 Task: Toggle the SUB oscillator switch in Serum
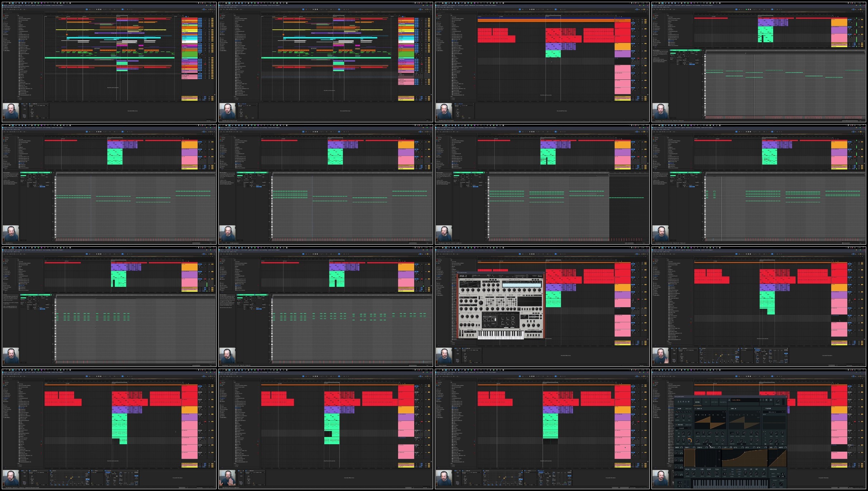676,408
